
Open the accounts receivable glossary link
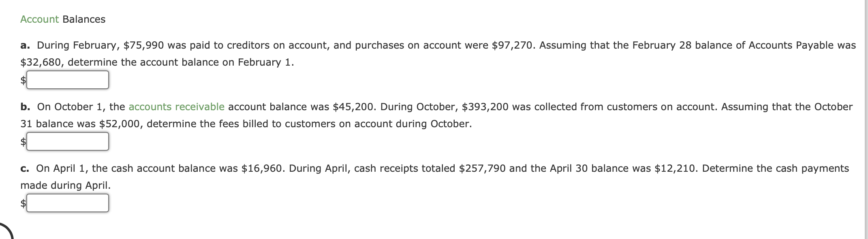click(x=176, y=107)
